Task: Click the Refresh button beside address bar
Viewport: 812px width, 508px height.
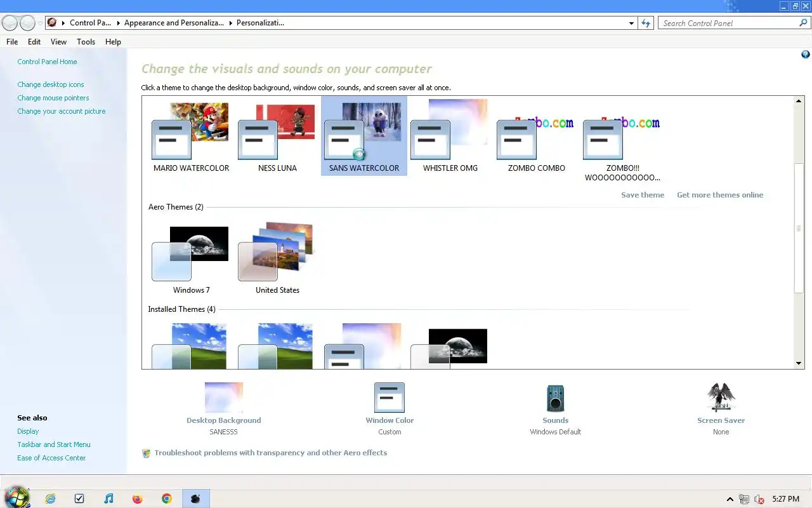Action: point(646,23)
